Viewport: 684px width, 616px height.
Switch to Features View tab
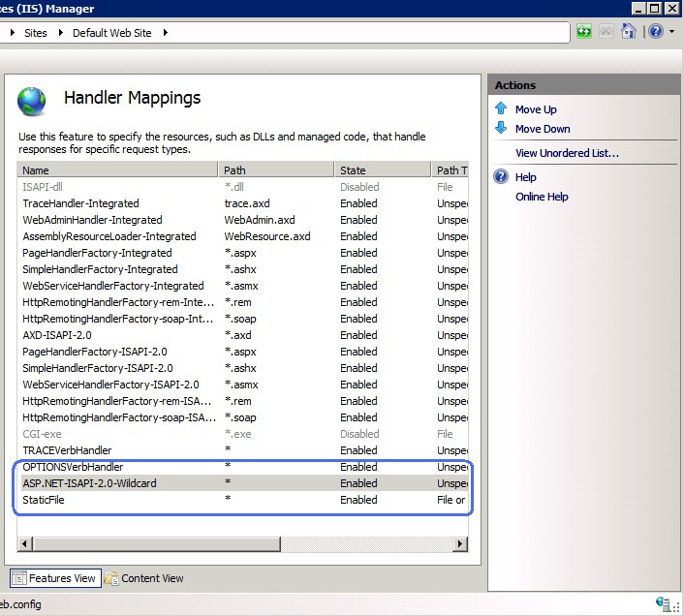coord(55,578)
